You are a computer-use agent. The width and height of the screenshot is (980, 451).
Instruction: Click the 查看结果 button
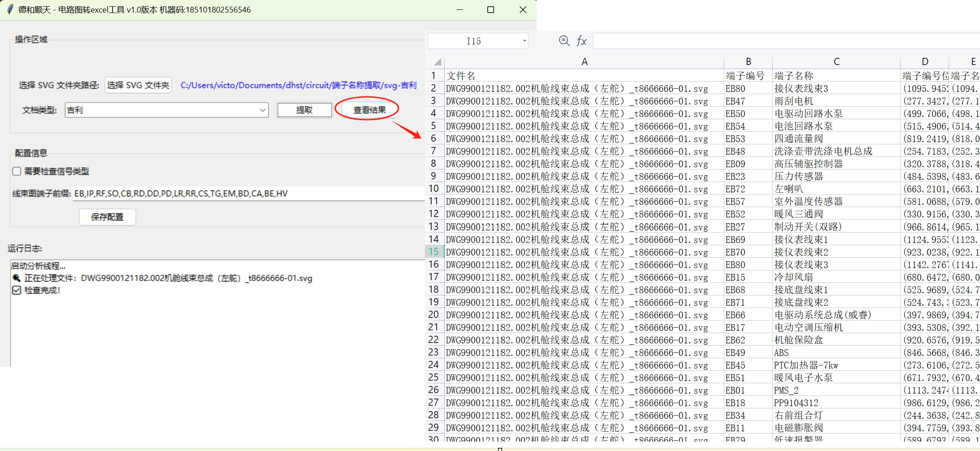[x=369, y=110]
